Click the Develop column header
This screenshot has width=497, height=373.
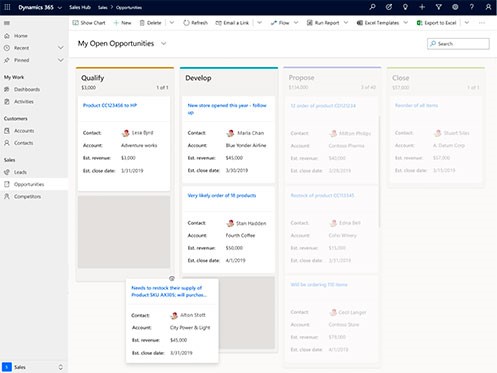(x=198, y=78)
